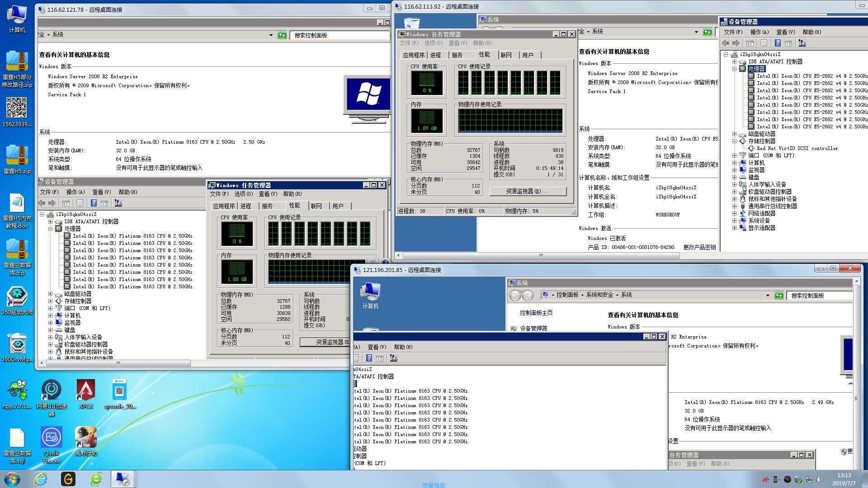Click the left device manager's horizontal scrollbar
The image size is (868, 488).
118,363
